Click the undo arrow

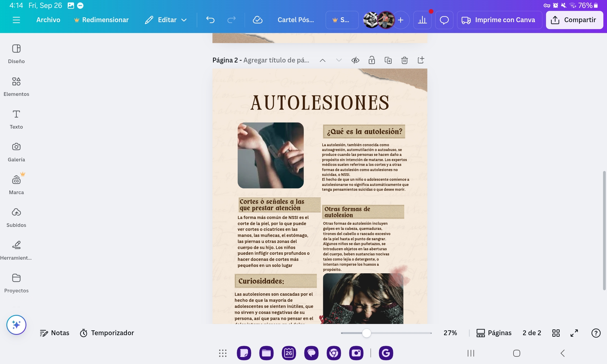pyautogui.click(x=210, y=20)
